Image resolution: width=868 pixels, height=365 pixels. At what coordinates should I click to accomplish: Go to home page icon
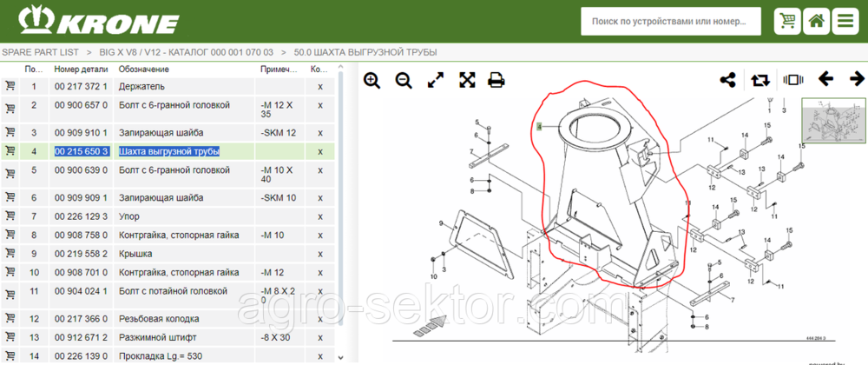click(x=816, y=22)
